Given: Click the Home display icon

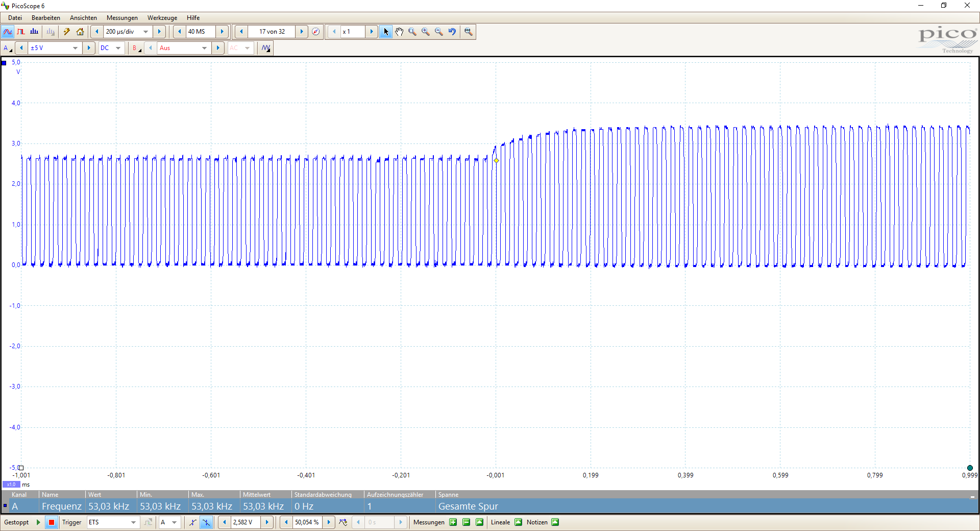Looking at the screenshot, I should coord(80,32).
